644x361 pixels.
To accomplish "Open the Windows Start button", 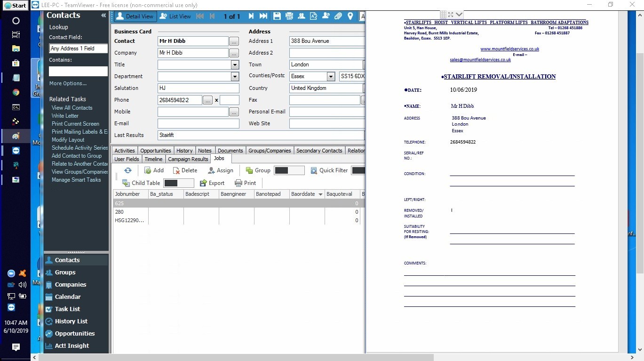I will click(16, 6).
